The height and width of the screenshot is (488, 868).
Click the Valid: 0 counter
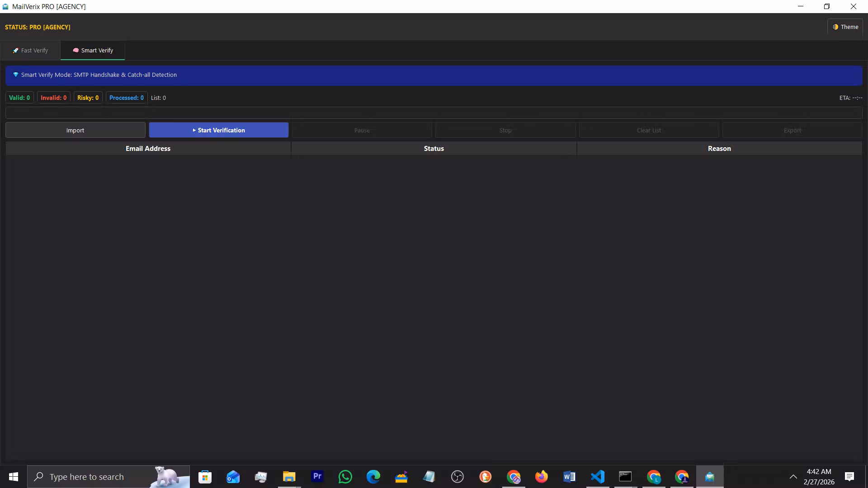(x=19, y=98)
